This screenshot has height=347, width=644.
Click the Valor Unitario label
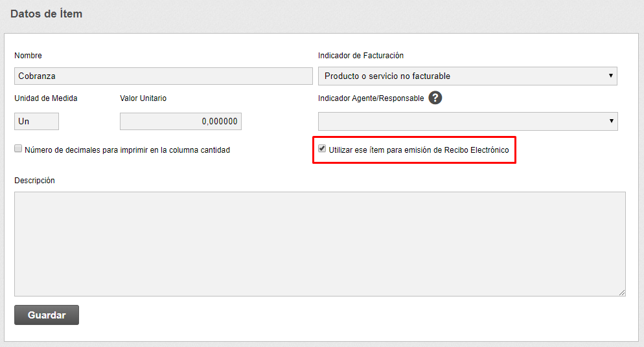(x=143, y=98)
